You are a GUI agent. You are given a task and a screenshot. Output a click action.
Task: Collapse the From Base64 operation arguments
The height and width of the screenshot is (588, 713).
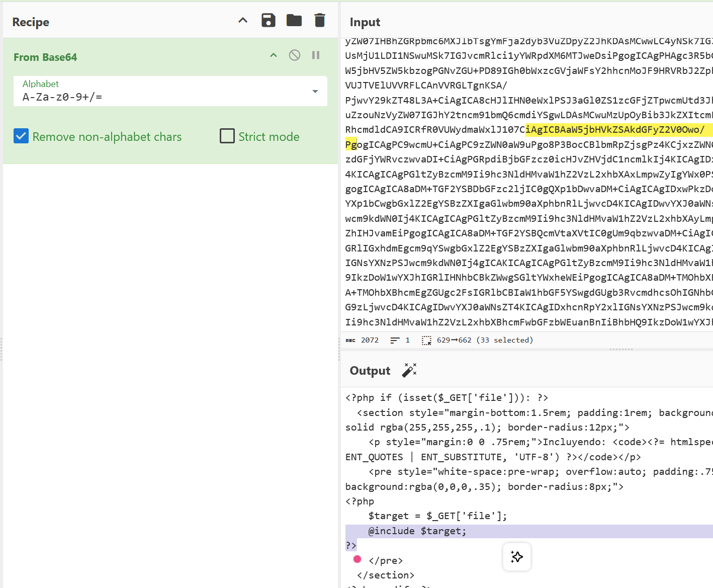click(x=274, y=55)
